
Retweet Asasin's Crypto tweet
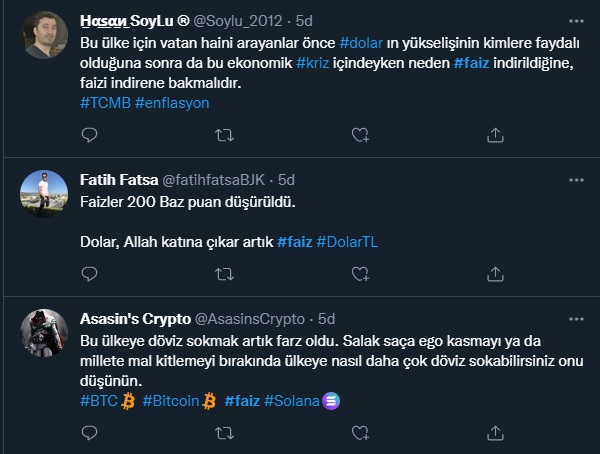pyautogui.click(x=224, y=432)
